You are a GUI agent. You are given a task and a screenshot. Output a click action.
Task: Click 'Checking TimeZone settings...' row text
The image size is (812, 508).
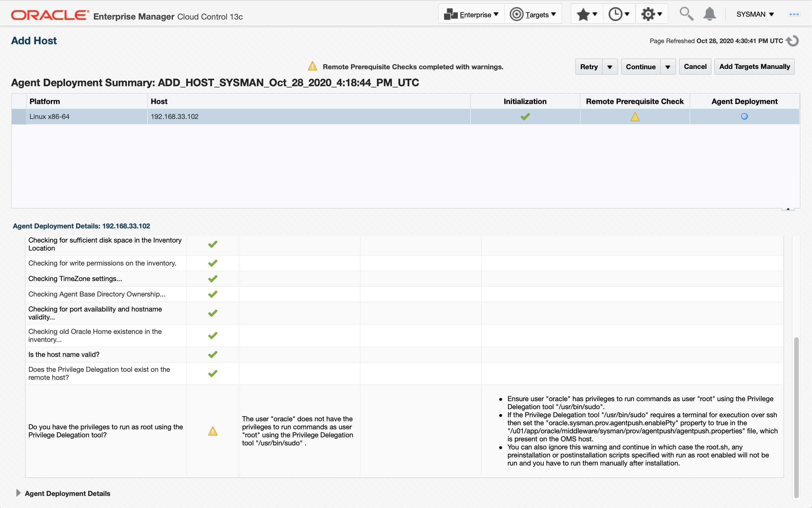[x=75, y=278]
